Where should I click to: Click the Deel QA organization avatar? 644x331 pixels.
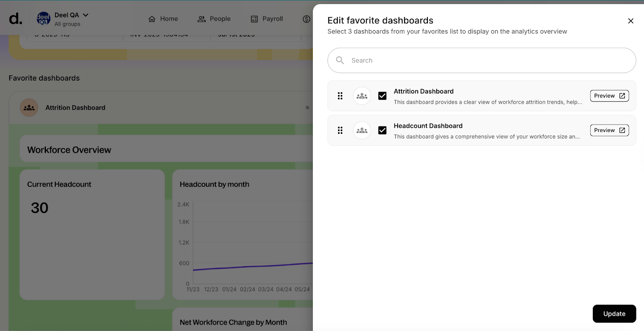pyautogui.click(x=43, y=19)
